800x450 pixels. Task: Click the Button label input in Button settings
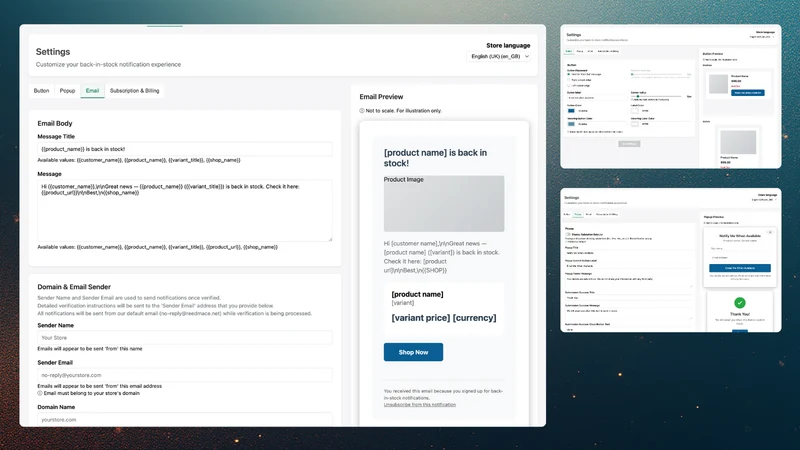point(596,97)
